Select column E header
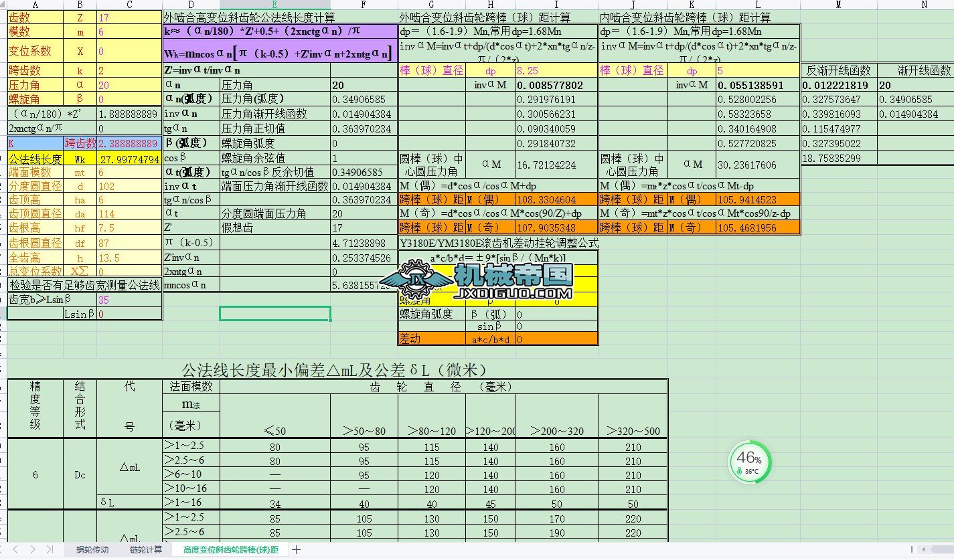This screenshot has width=954, height=560. 275,5
